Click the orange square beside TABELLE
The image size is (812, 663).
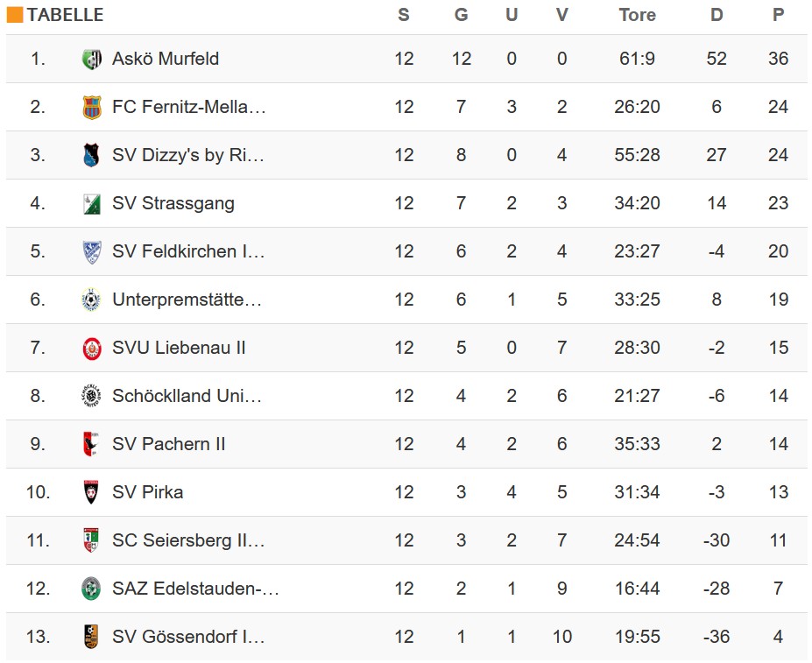(x=15, y=15)
